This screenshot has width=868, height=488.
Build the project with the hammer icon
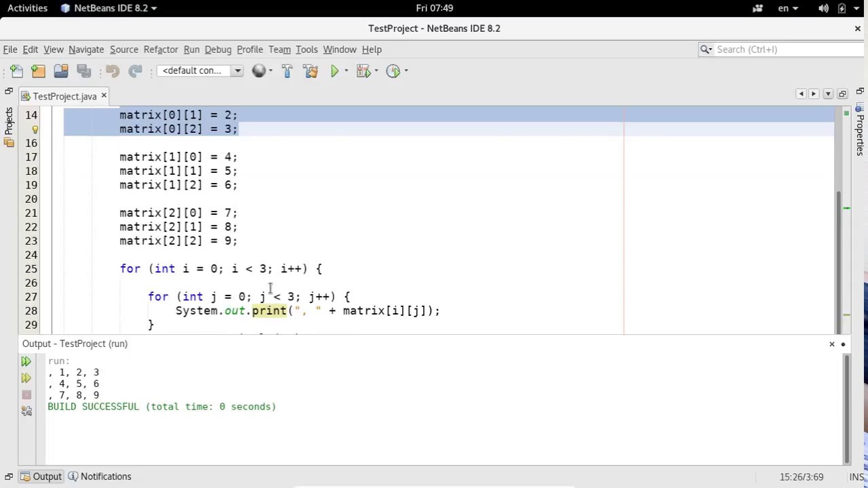point(287,70)
